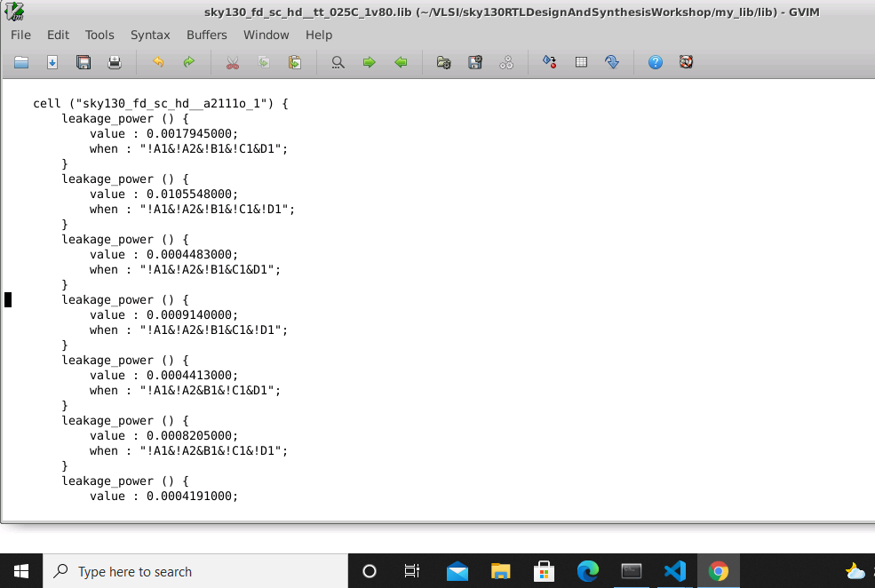Open Google Chrome from the taskbar

coord(719,571)
